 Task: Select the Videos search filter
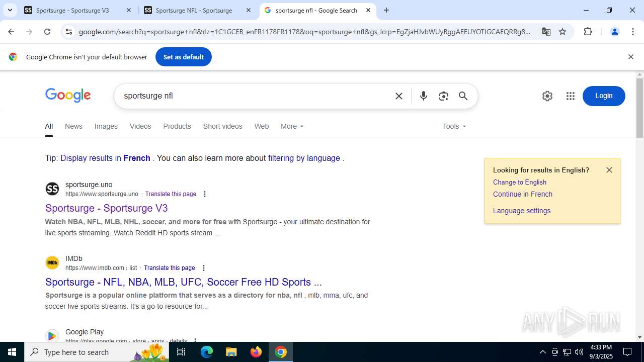(140, 126)
